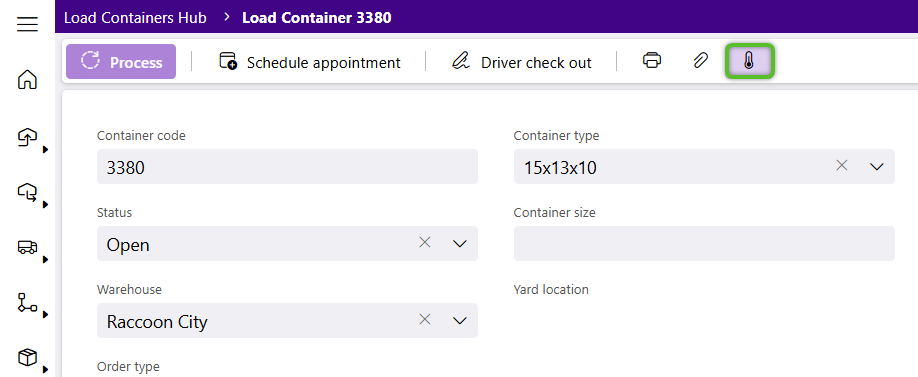The image size is (918, 377).
Task: Open the workflow branch sidebar icon
Action: (27, 303)
